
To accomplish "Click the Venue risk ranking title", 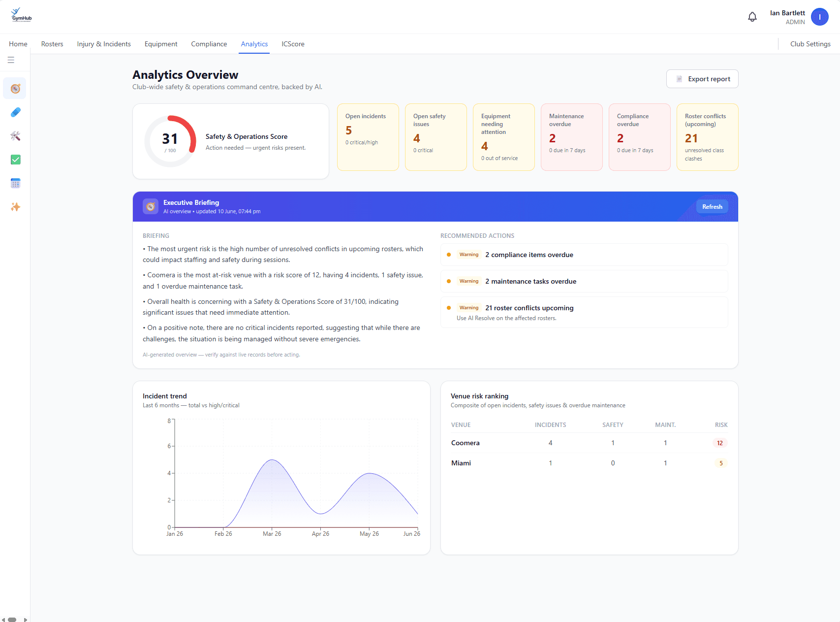I will (x=479, y=396).
